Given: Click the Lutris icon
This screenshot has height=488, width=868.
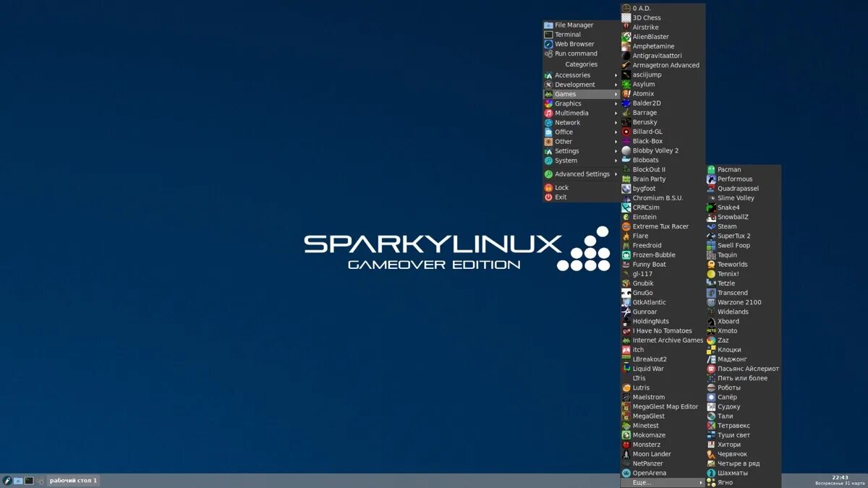Looking at the screenshot, I should (x=626, y=388).
